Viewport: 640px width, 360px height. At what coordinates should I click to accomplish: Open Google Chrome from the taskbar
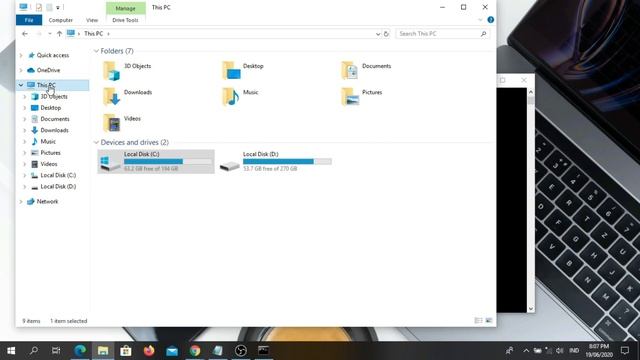[x=195, y=351]
